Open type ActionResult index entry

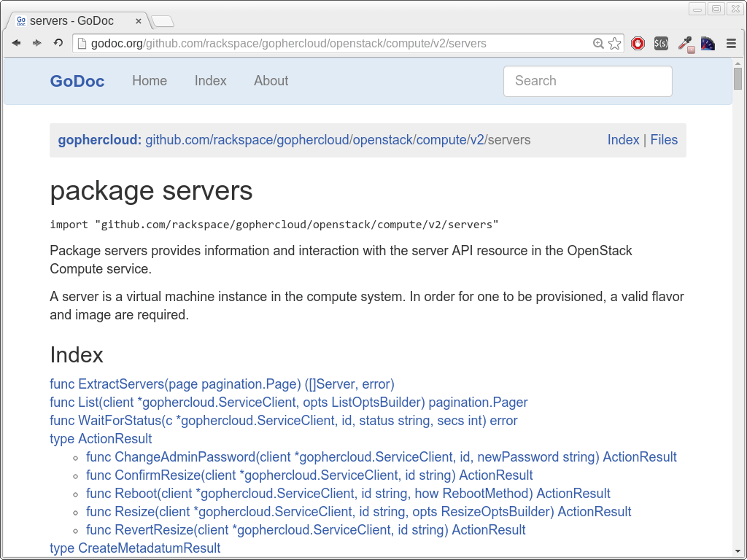(x=101, y=438)
